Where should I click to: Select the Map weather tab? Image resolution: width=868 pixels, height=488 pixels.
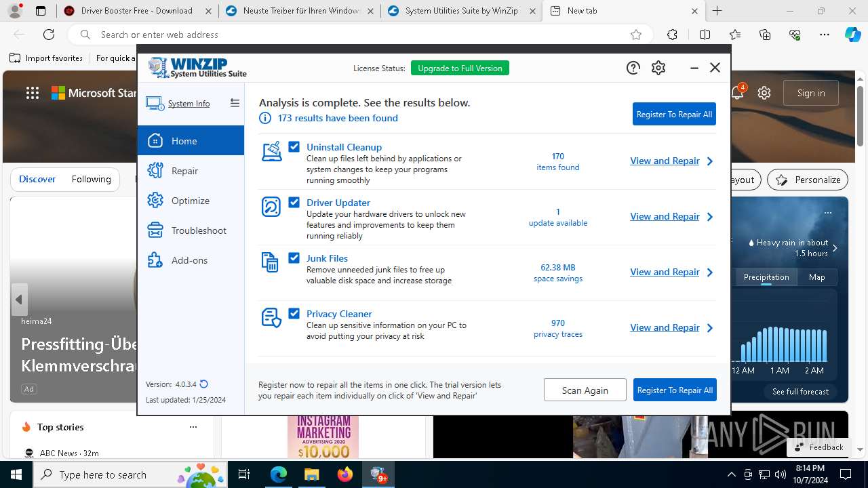(x=817, y=277)
